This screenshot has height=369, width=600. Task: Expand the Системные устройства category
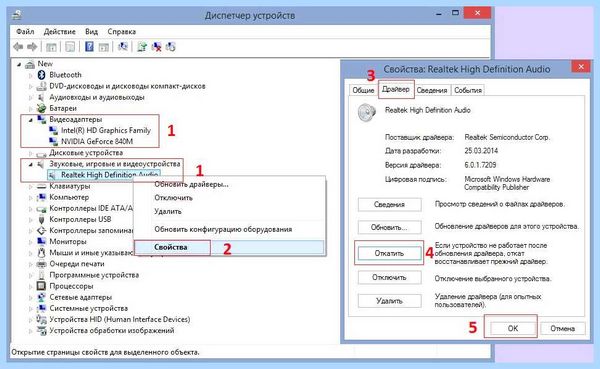(x=31, y=309)
